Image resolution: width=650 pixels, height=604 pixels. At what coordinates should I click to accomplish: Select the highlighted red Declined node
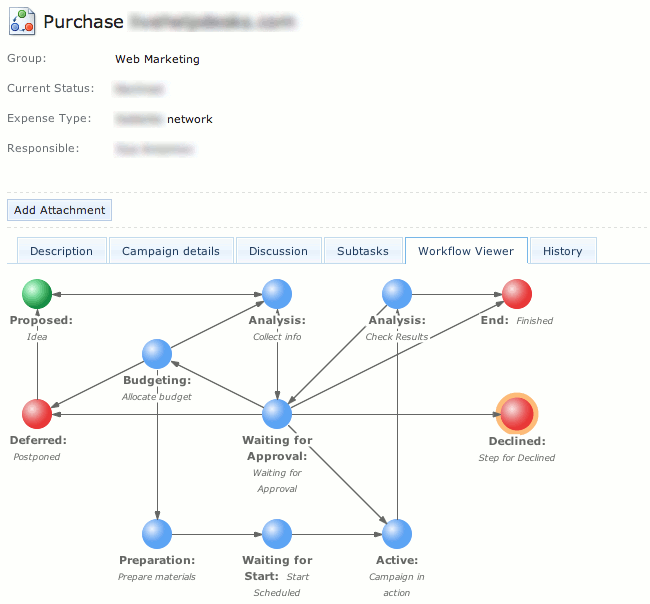point(517,414)
